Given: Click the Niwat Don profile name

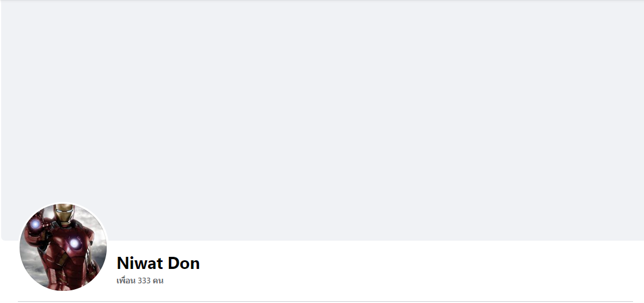Looking at the screenshot, I should coord(158,263).
